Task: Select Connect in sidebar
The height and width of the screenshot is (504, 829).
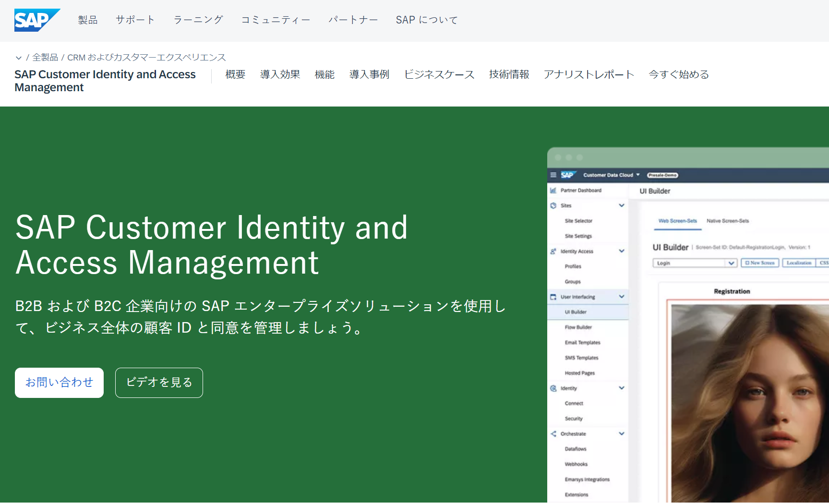Action: pyautogui.click(x=574, y=404)
